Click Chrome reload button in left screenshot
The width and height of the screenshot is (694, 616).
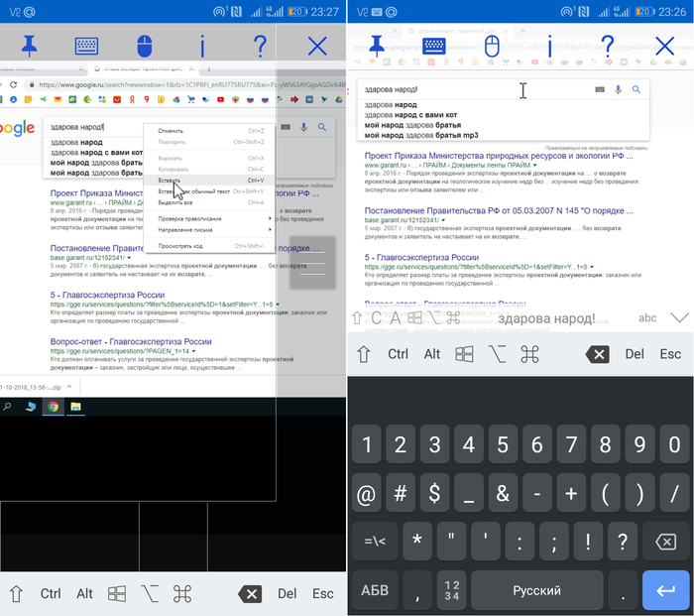[x=14, y=84]
